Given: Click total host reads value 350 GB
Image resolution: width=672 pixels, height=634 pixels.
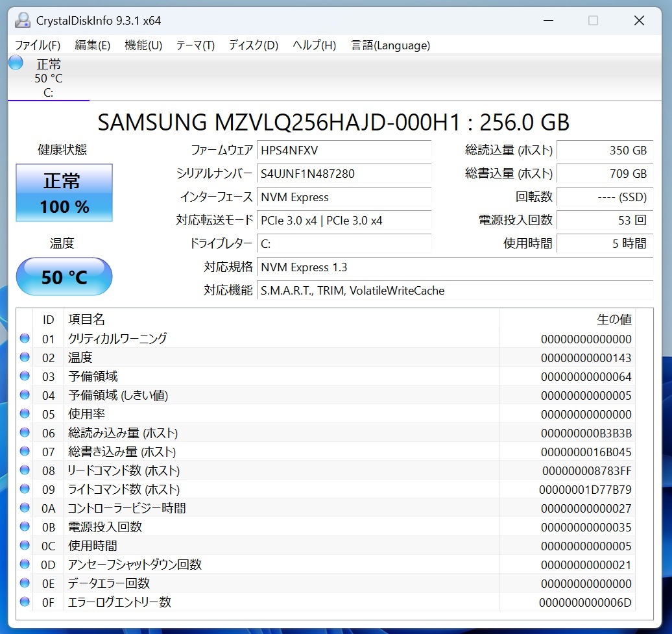Looking at the screenshot, I should (605, 151).
